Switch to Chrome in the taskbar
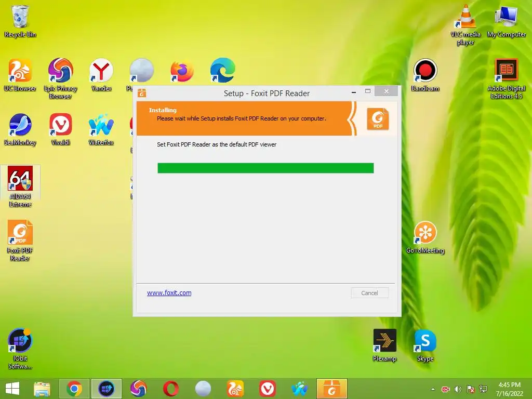This screenshot has height=399, width=532. (74, 389)
